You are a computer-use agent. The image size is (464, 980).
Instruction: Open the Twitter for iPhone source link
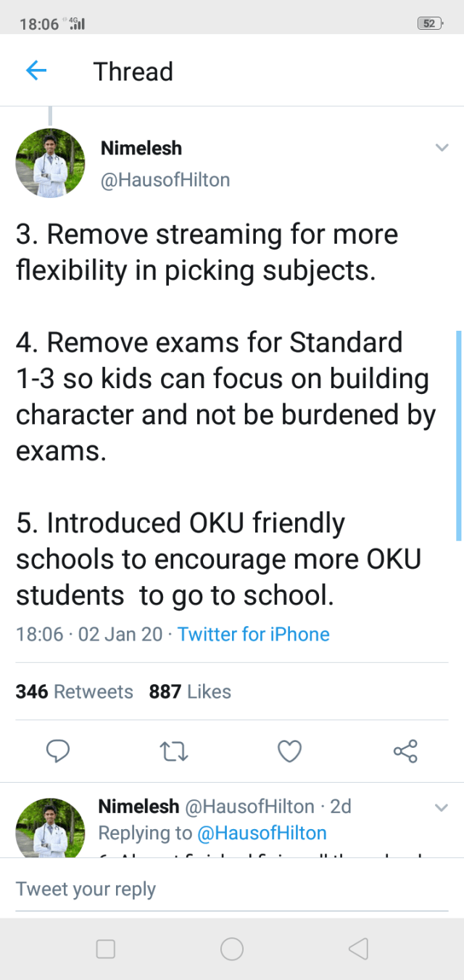point(253,634)
